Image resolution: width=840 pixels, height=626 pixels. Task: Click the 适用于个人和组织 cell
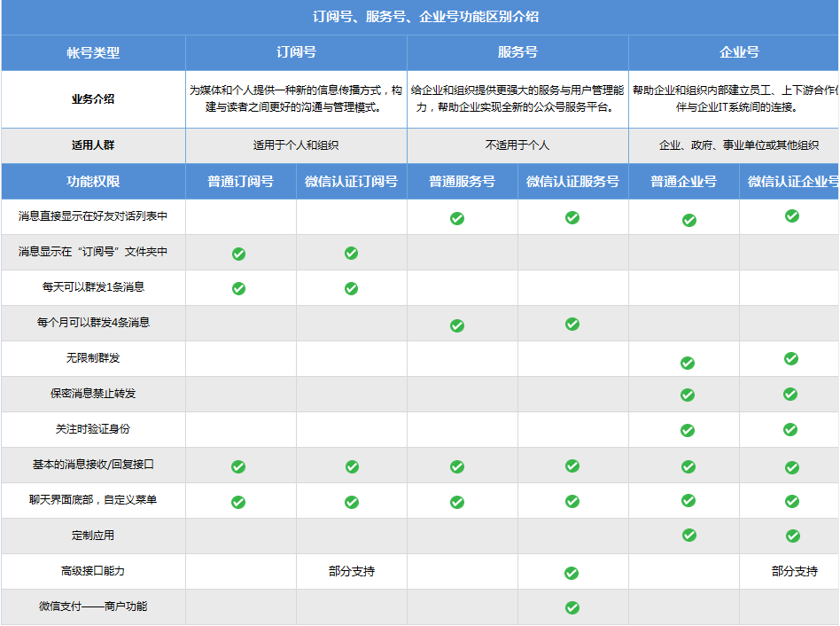point(296,145)
